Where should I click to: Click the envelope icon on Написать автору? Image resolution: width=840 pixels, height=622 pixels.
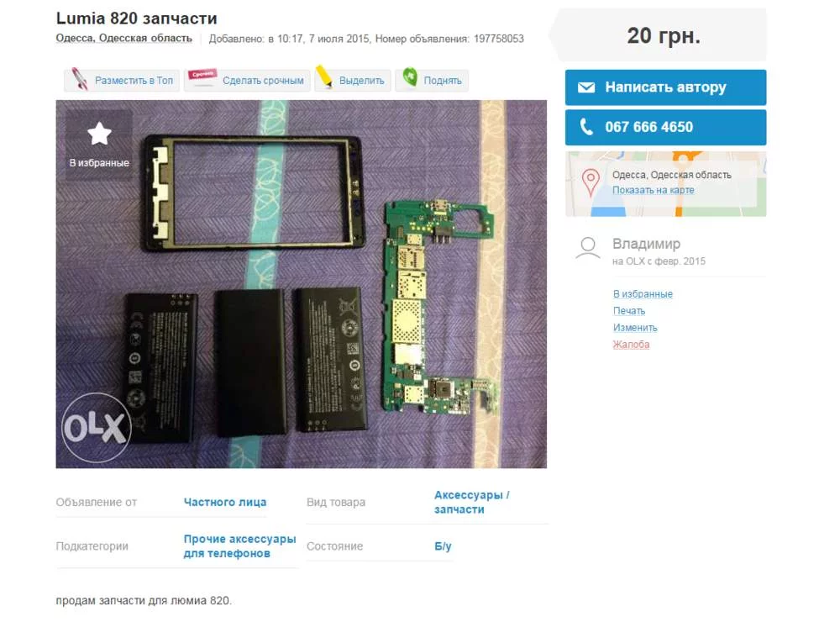[x=586, y=87]
